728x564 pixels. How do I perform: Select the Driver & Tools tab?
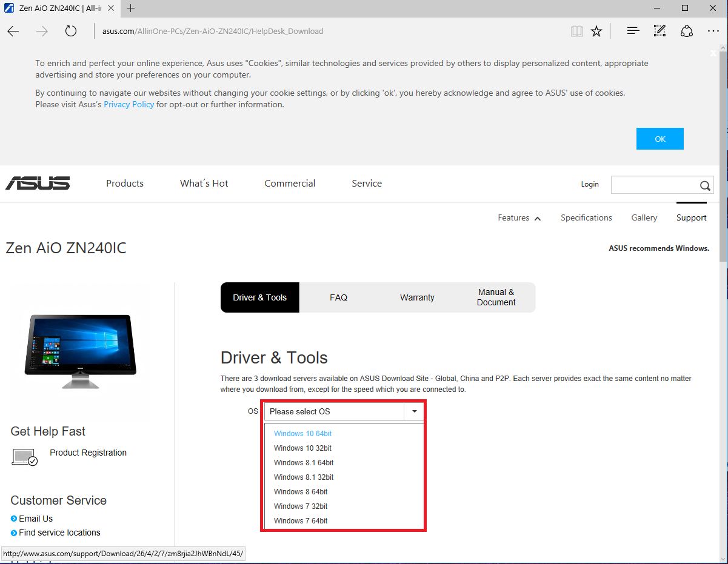pyautogui.click(x=260, y=297)
